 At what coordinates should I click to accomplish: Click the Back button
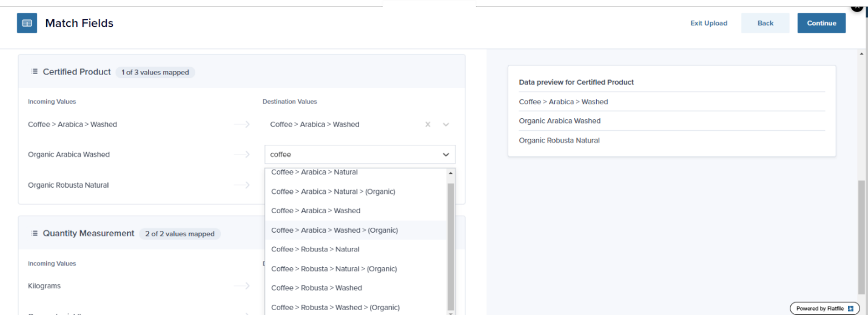pos(765,23)
